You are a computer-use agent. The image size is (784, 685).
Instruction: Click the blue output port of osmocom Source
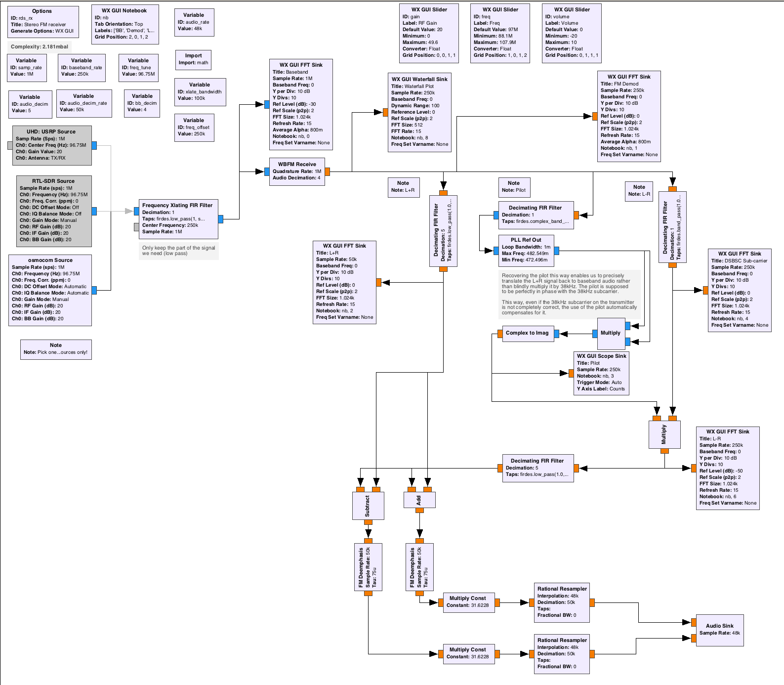[94, 290]
